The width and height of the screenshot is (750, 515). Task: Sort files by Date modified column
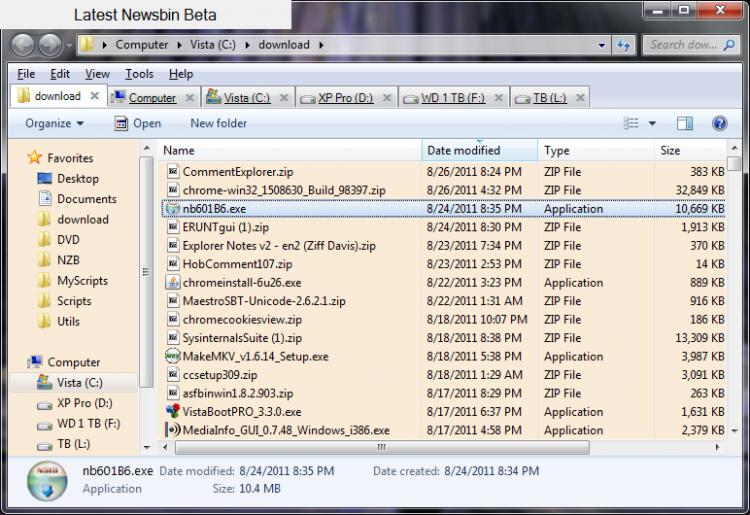pos(464,150)
